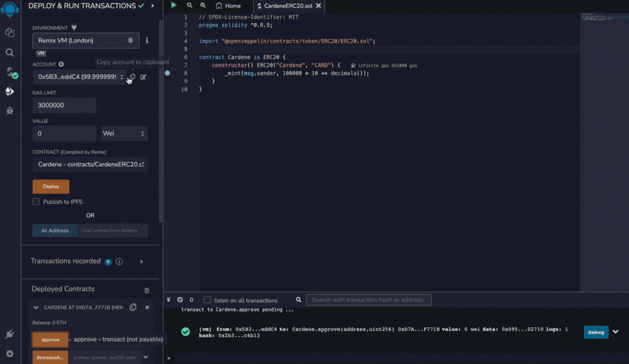Click the Remix logo icon

9,9
